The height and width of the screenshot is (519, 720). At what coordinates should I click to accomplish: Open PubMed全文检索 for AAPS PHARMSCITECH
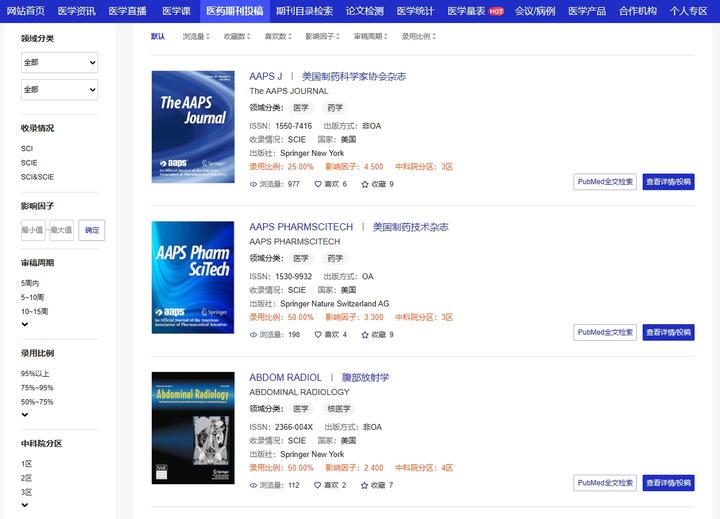click(605, 333)
